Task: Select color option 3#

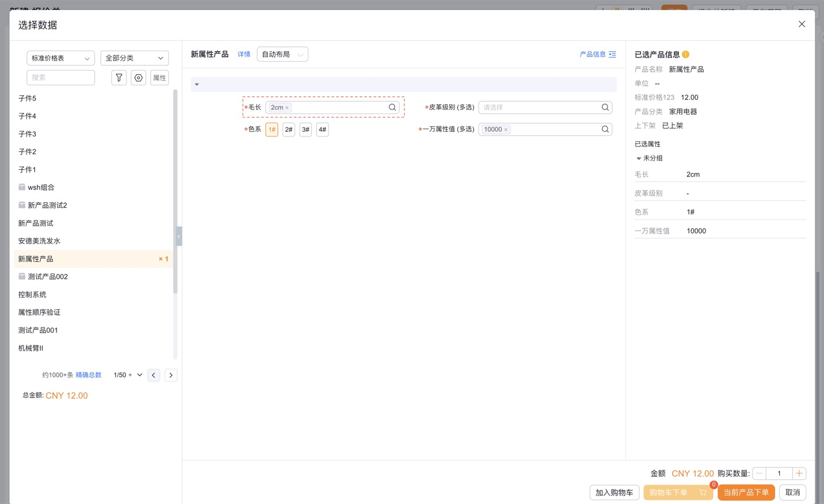Action: 305,129
